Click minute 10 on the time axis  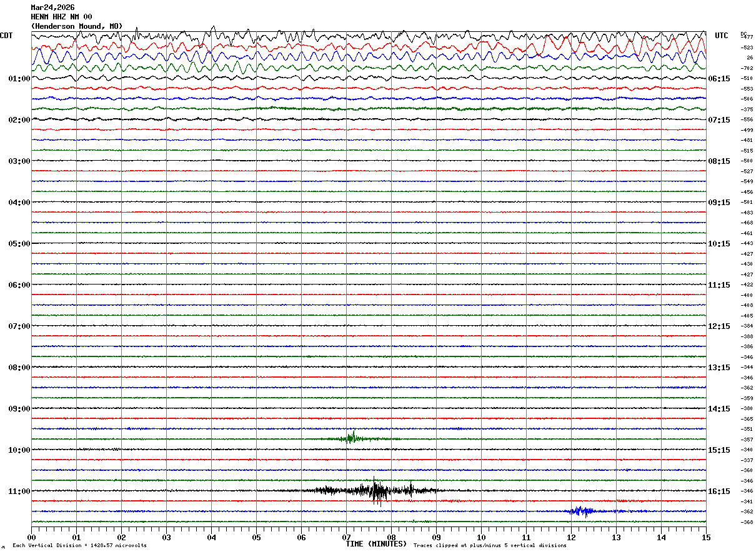(481, 537)
